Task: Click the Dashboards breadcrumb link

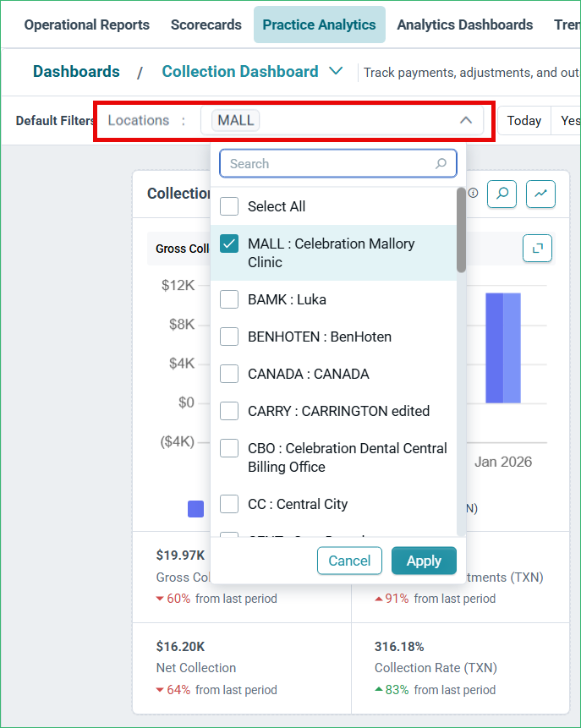Action: click(x=76, y=72)
